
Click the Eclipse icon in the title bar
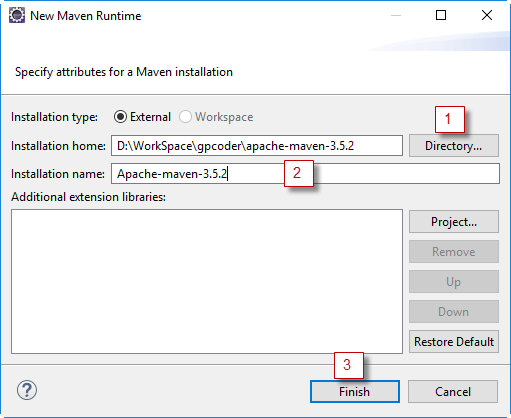(x=17, y=16)
